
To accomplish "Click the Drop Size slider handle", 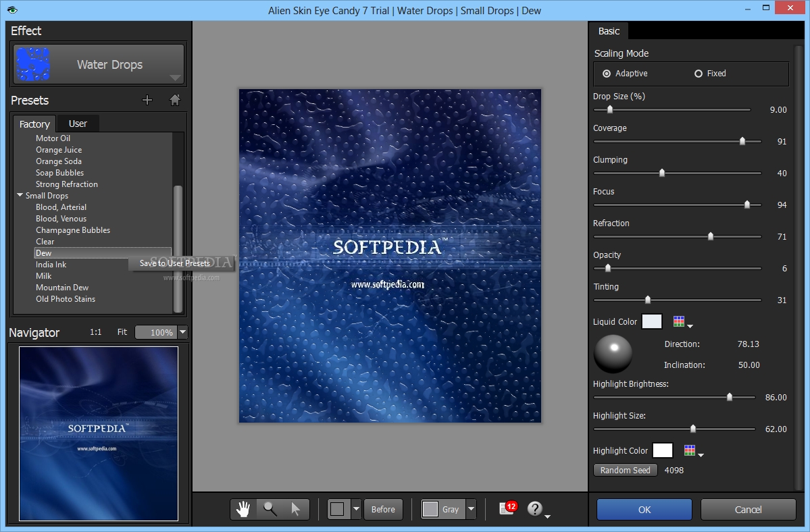I will pos(610,109).
